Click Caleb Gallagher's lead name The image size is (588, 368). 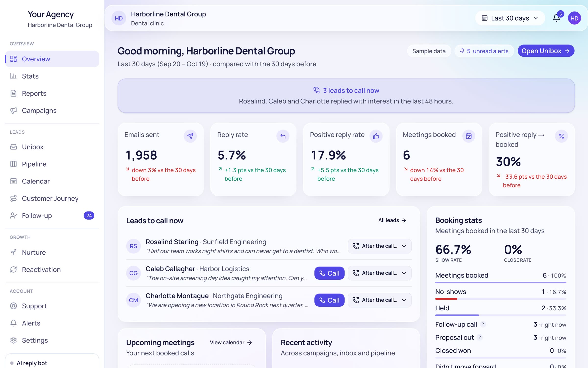click(x=170, y=269)
